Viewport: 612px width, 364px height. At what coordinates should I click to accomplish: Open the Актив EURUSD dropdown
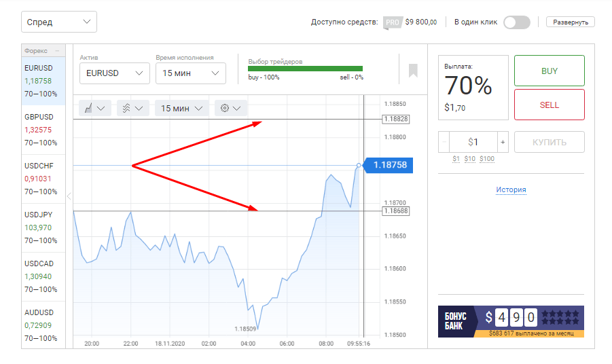tap(114, 73)
